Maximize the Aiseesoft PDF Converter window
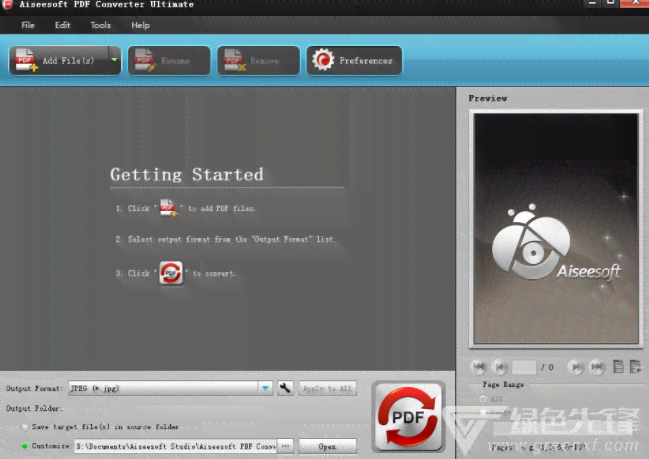This screenshot has height=459, width=649. click(611, 3)
